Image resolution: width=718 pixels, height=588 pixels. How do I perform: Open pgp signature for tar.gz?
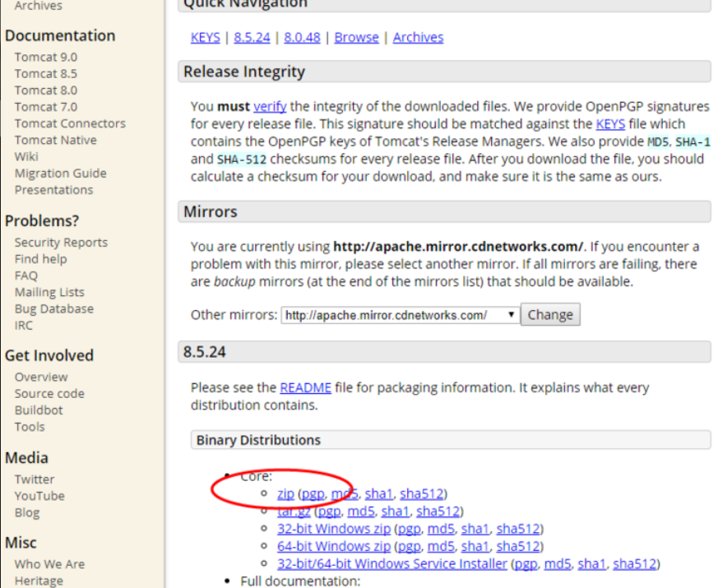click(x=330, y=511)
